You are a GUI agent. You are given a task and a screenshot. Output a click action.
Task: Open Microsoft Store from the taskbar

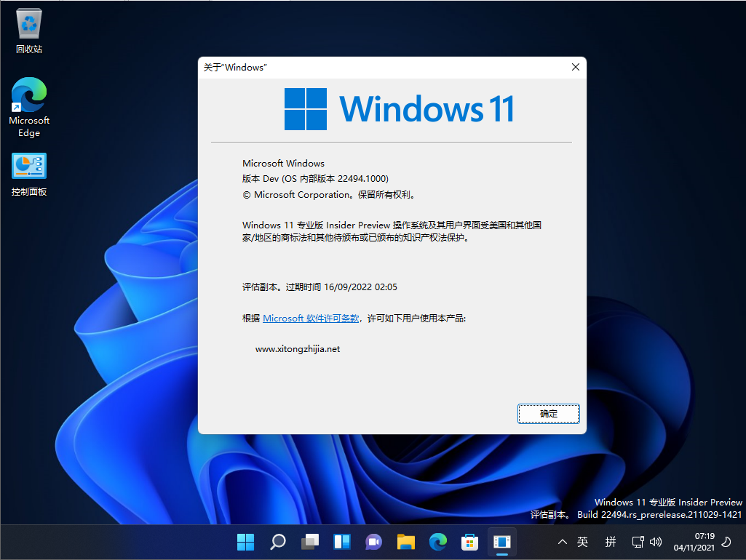coord(469,542)
